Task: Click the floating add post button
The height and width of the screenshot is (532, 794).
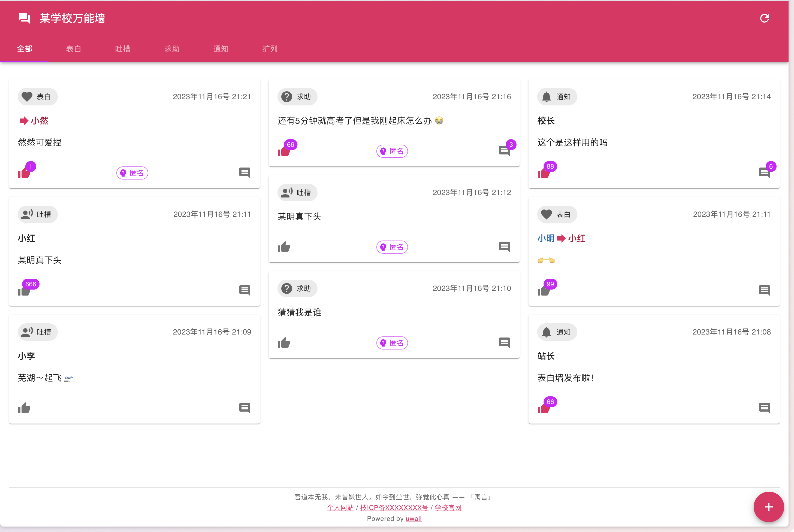Action: 769,507
